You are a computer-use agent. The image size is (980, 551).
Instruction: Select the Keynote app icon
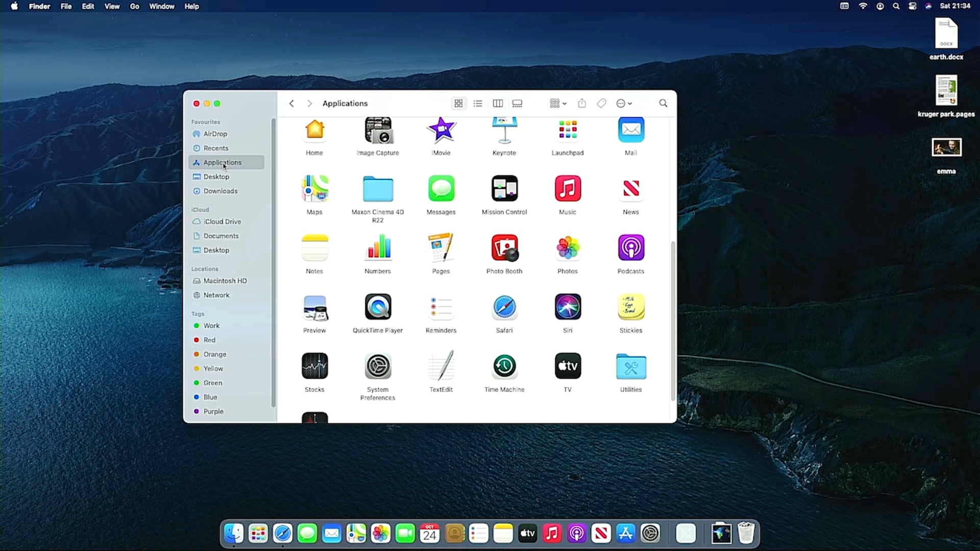click(504, 130)
